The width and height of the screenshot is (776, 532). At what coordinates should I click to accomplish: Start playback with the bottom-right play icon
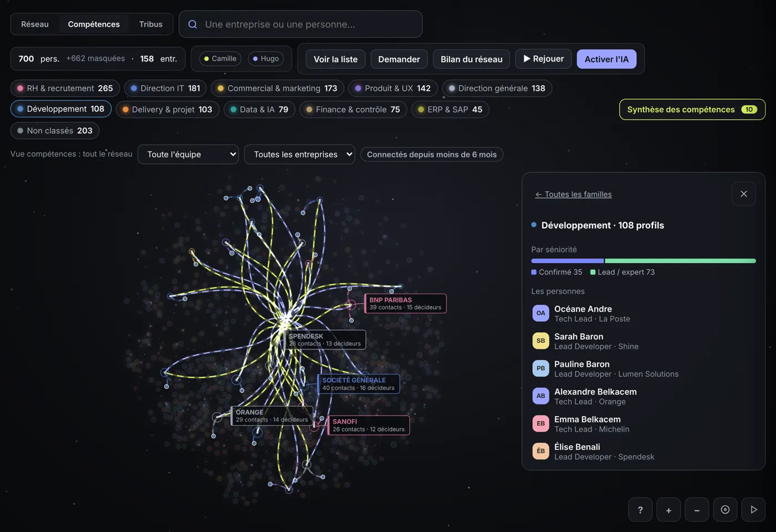753,510
